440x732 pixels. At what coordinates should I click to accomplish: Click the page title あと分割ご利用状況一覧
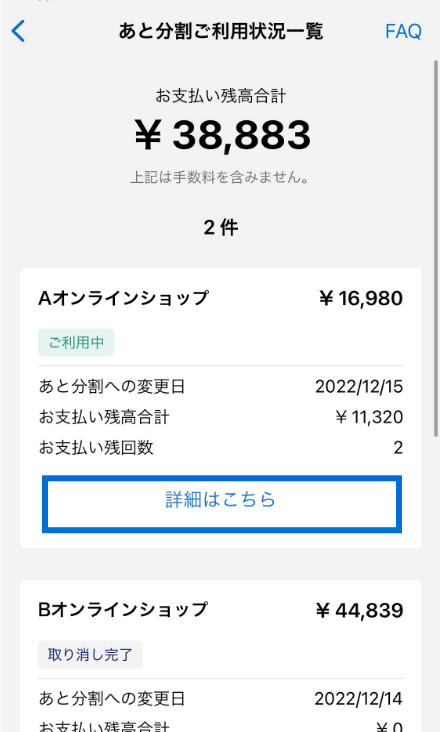[221, 31]
